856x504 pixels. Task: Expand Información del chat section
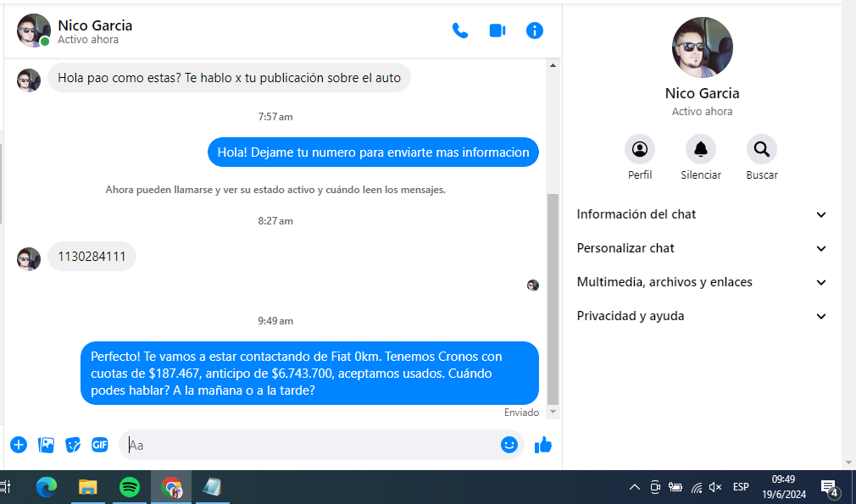click(x=702, y=214)
